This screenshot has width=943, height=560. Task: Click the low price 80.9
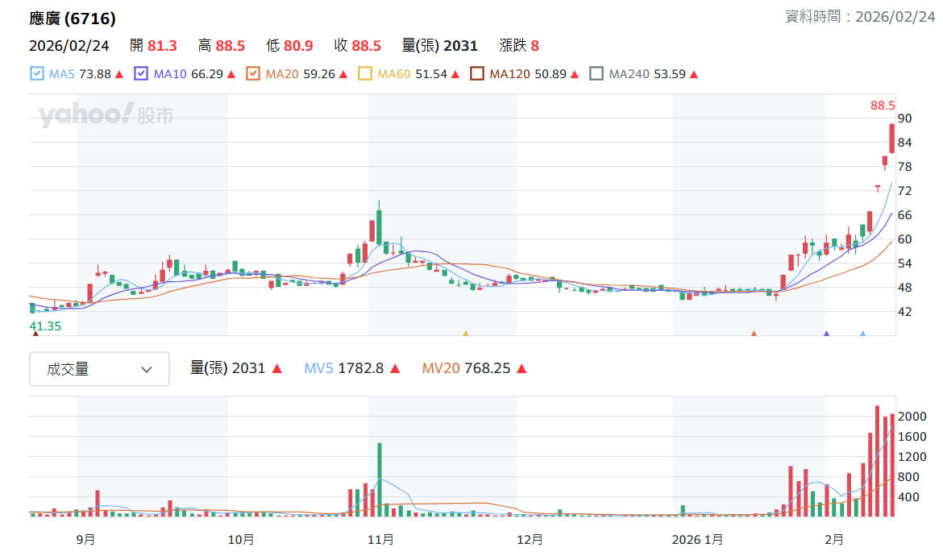298,46
